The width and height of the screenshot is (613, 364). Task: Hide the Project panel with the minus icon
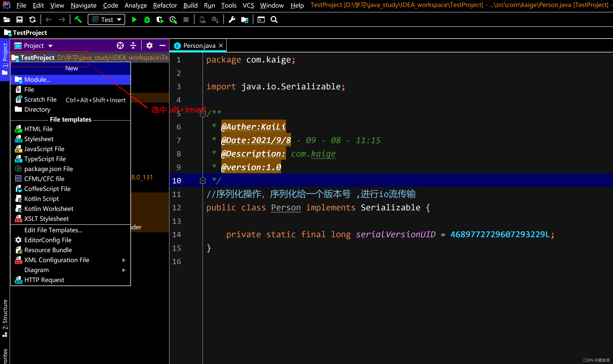162,46
